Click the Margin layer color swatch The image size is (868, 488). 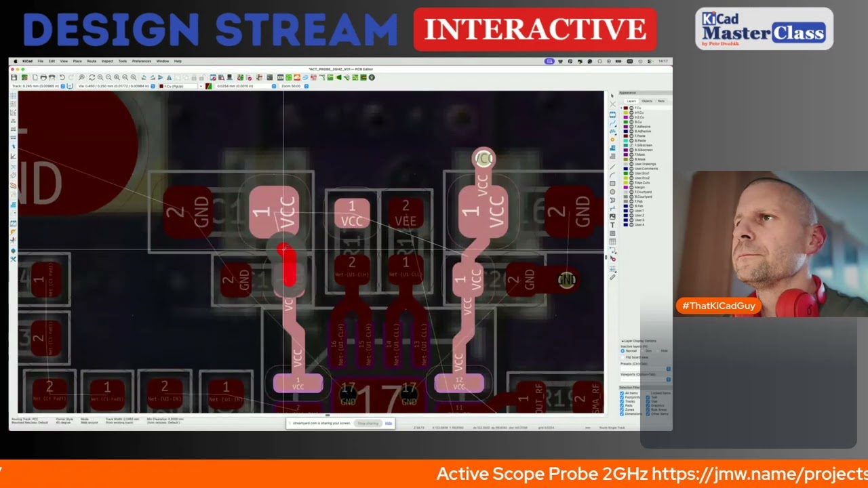625,187
